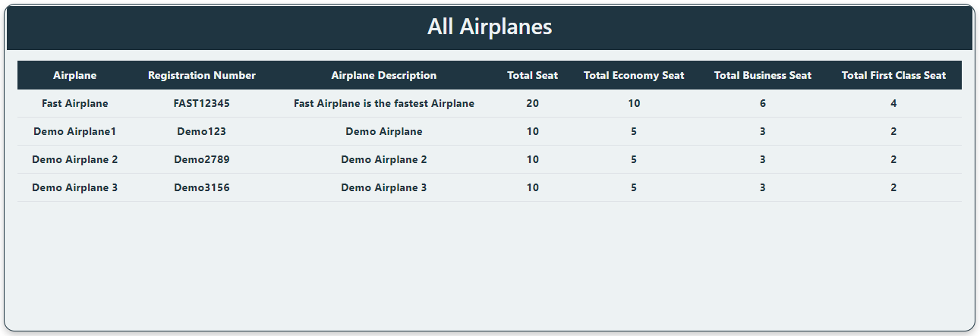Click the Airplane Description column header

point(384,75)
